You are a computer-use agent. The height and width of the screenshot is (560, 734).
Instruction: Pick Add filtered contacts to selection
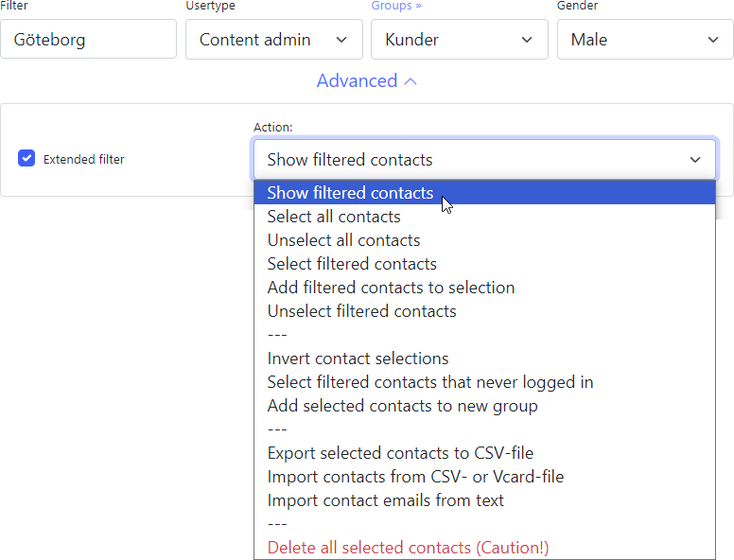click(x=484, y=288)
